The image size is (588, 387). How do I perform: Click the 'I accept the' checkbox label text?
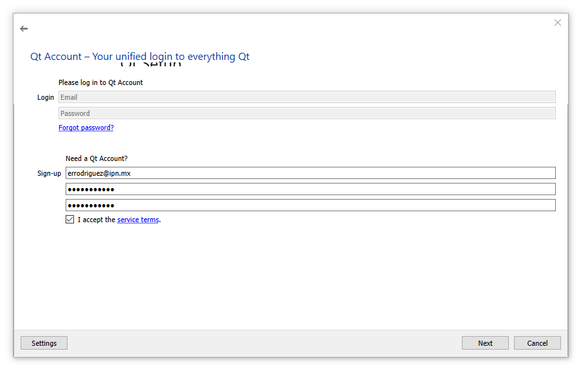pos(96,220)
